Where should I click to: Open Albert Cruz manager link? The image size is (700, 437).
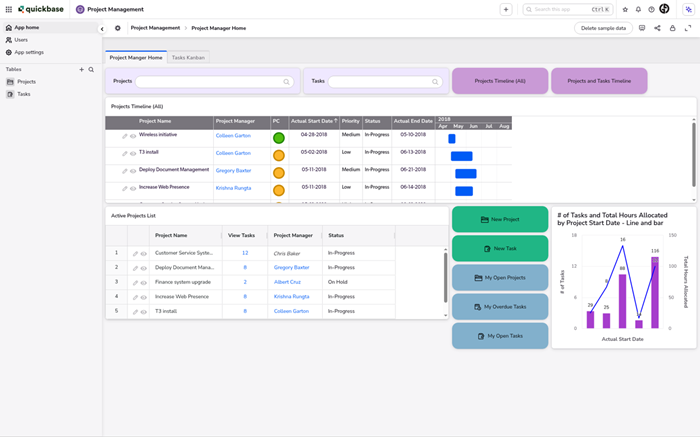pos(287,282)
